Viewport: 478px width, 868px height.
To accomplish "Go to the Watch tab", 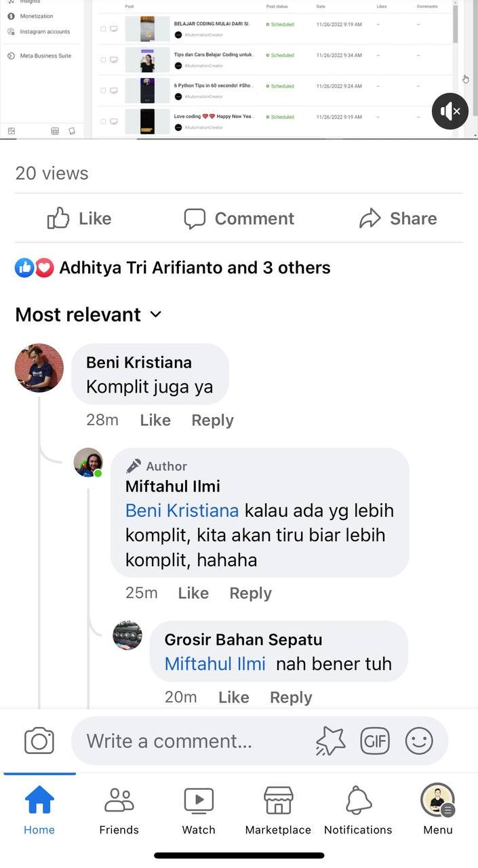I will tap(199, 810).
